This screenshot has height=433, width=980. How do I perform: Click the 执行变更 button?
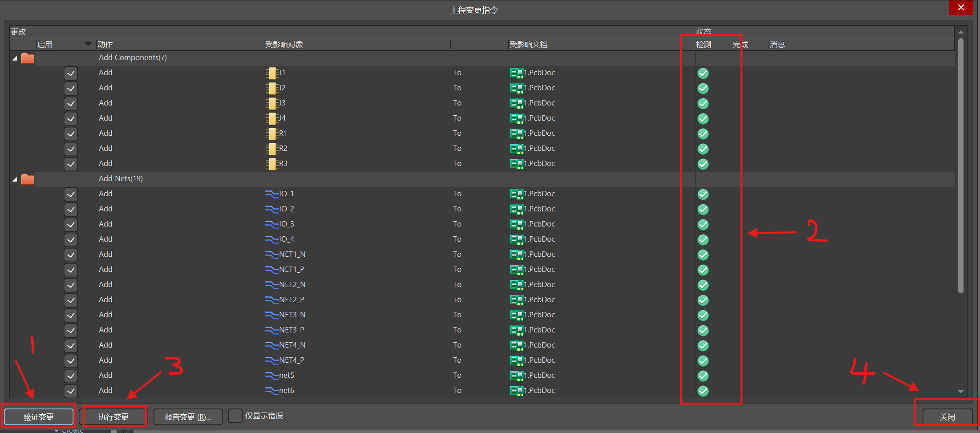[x=113, y=417]
